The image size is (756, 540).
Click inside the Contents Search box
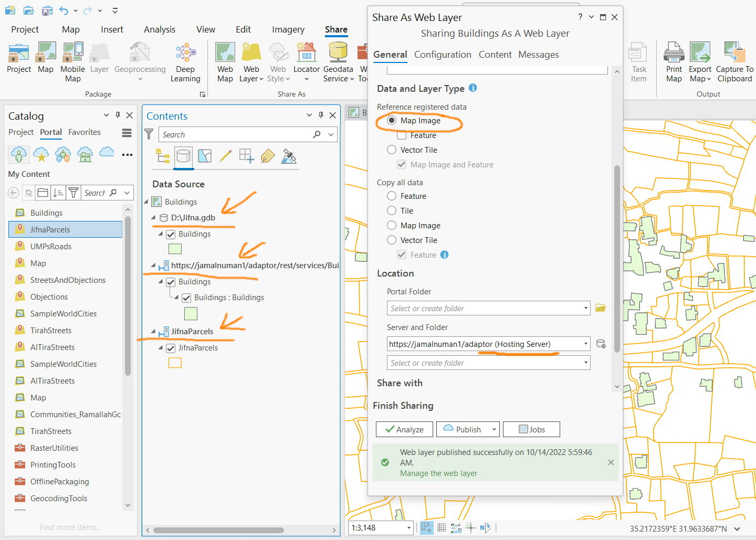pos(236,134)
